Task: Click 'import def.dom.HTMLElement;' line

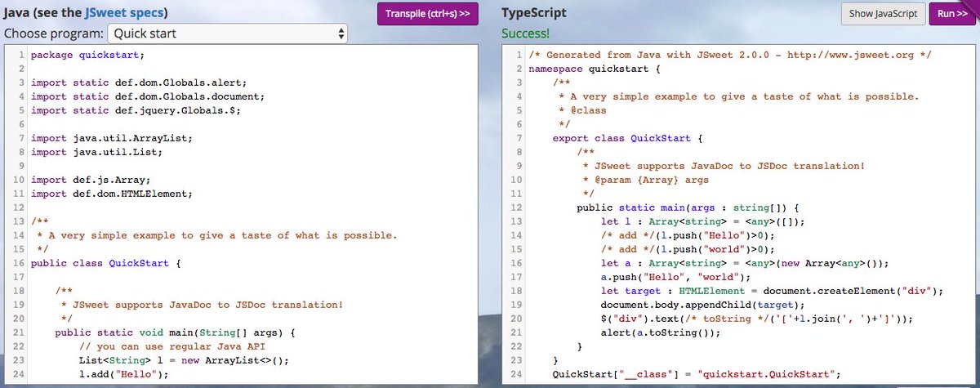Action: [x=112, y=194]
